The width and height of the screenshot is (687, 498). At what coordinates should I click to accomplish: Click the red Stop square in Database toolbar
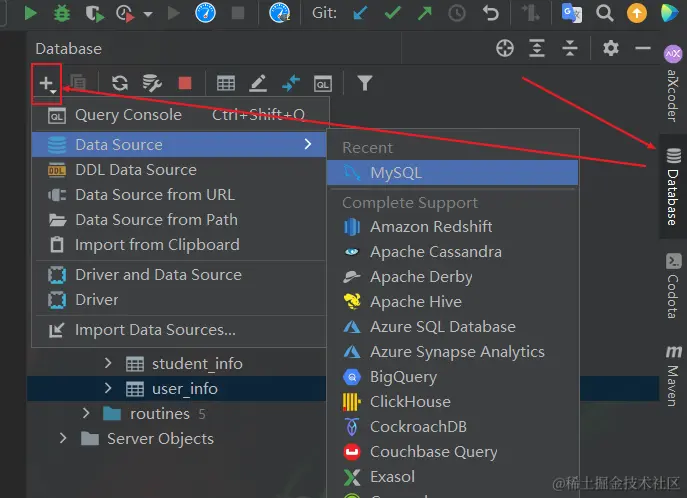point(185,83)
